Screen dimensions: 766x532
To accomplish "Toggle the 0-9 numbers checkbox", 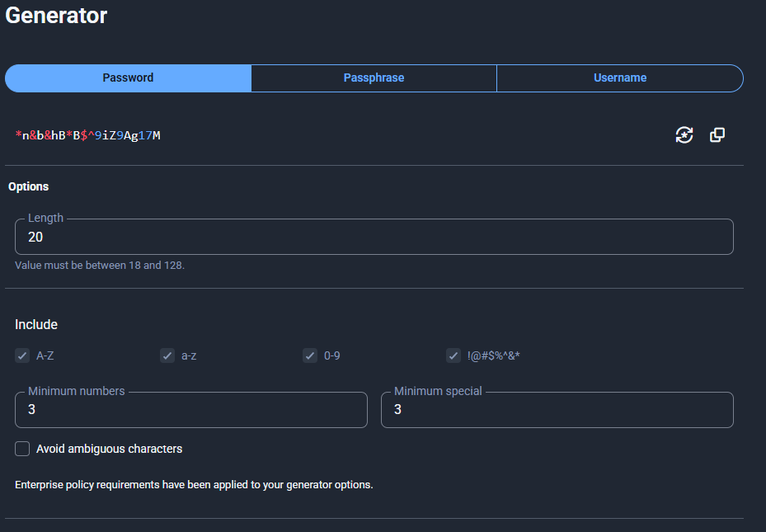I will pos(310,355).
